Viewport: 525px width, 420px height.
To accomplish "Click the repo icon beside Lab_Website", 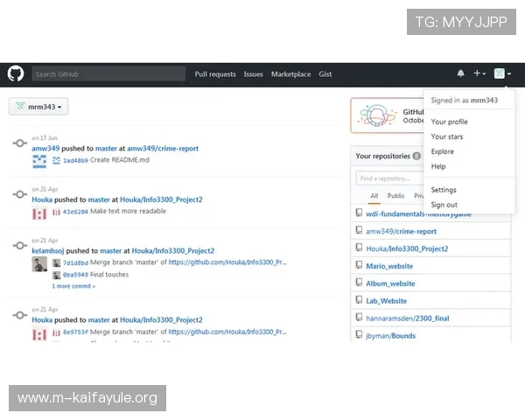I will tap(359, 300).
